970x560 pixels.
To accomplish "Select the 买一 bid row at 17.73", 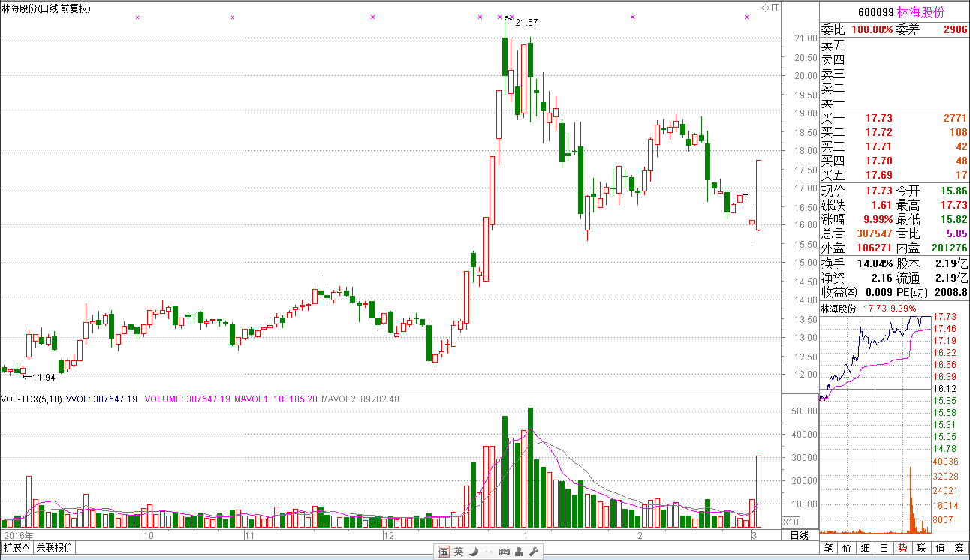I will coord(894,118).
